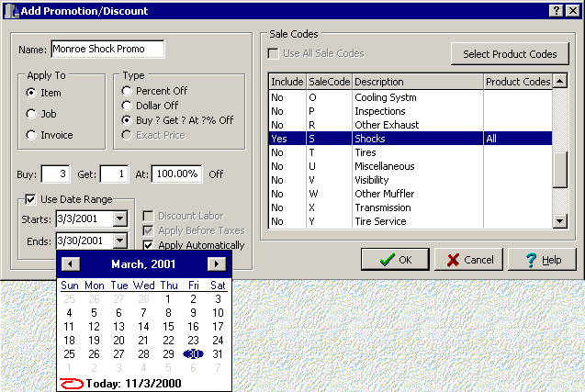The width and height of the screenshot is (585, 392).
Task: Cancel the Add Promotion dialog
Action: coord(468,260)
